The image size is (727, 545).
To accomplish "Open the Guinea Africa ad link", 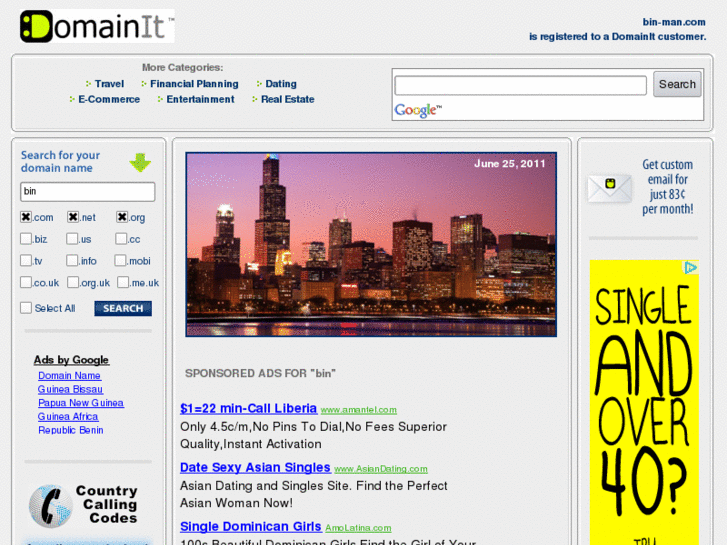I will coord(68,417).
